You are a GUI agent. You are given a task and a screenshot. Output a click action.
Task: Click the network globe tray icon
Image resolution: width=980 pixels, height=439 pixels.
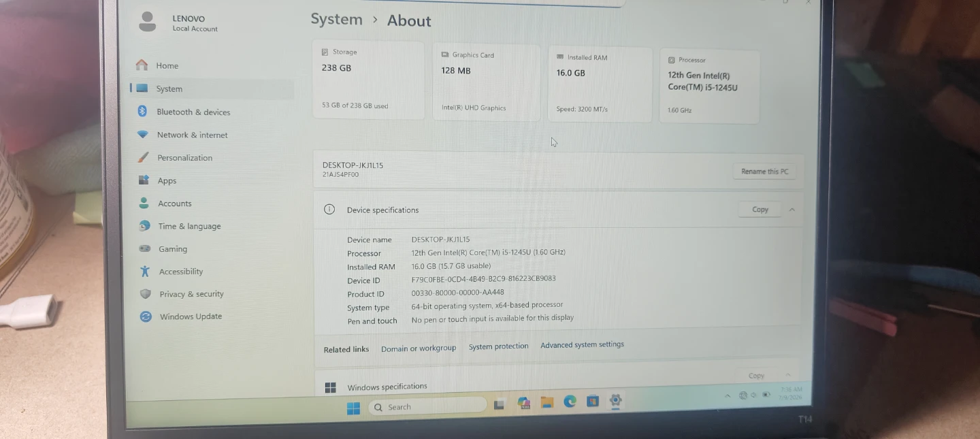[x=743, y=395]
